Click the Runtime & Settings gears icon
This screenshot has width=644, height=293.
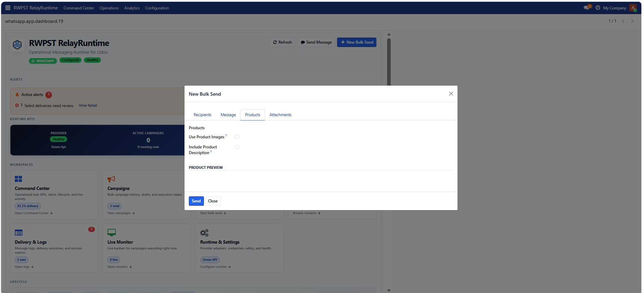[204, 233]
